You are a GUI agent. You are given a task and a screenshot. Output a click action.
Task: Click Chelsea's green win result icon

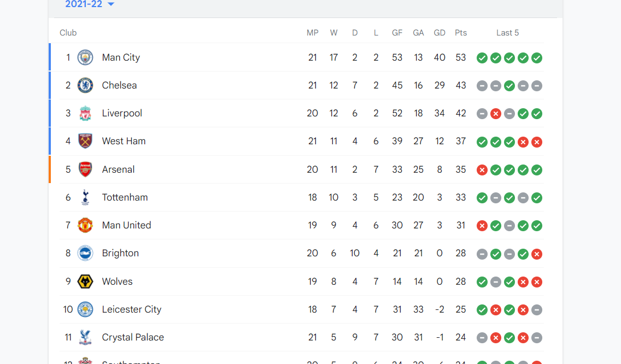pos(509,86)
